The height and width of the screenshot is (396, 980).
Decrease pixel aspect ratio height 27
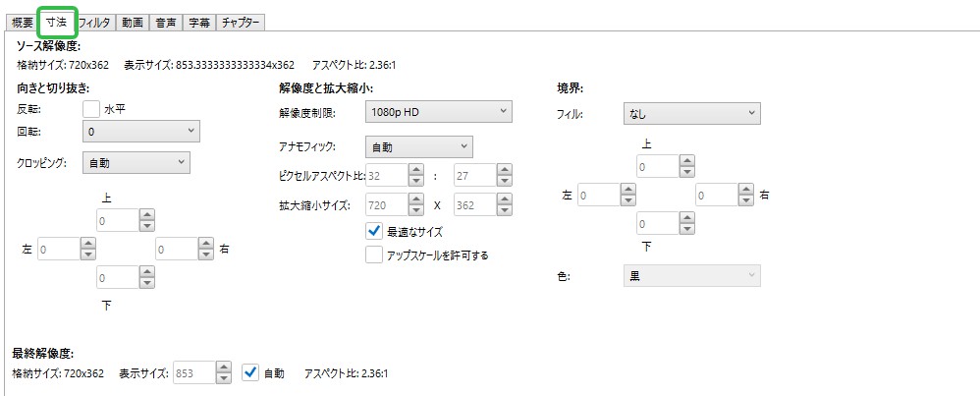[x=505, y=181]
